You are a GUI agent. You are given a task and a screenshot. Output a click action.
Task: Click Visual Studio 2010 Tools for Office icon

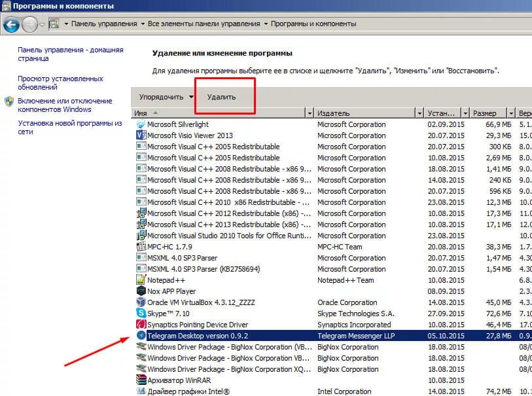point(141,236)
